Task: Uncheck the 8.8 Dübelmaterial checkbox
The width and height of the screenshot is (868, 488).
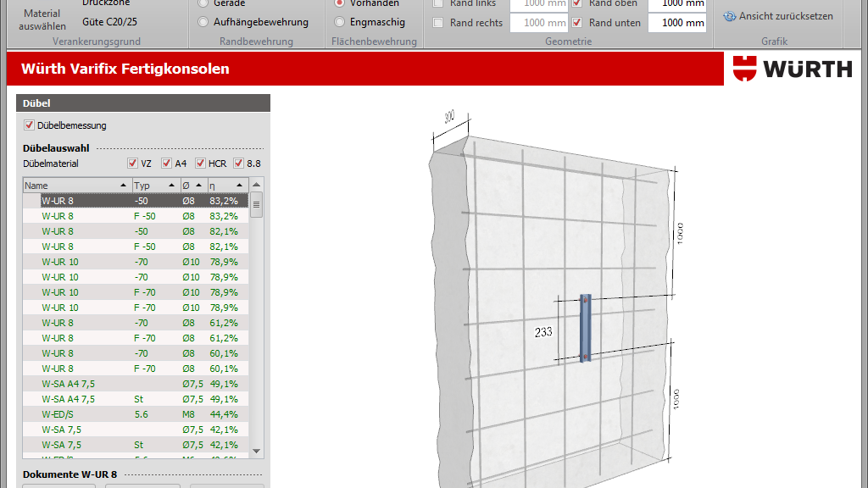Action: 238,164
